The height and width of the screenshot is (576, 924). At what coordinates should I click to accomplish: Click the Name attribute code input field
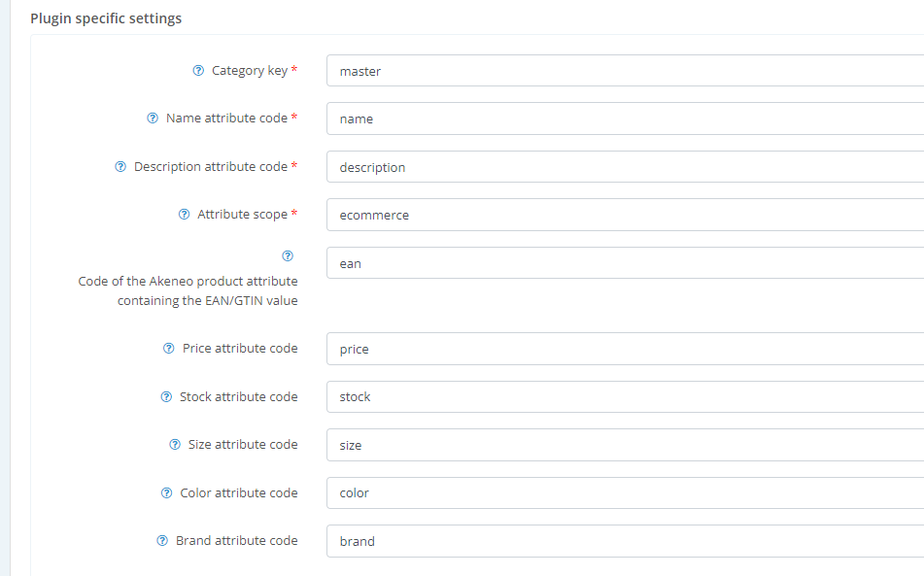626,119
